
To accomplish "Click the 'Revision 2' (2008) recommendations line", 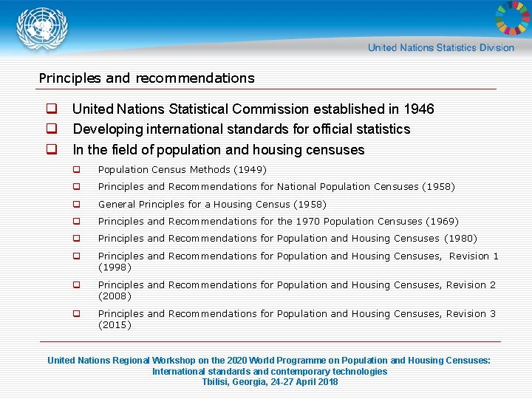I will coord(297,290).
